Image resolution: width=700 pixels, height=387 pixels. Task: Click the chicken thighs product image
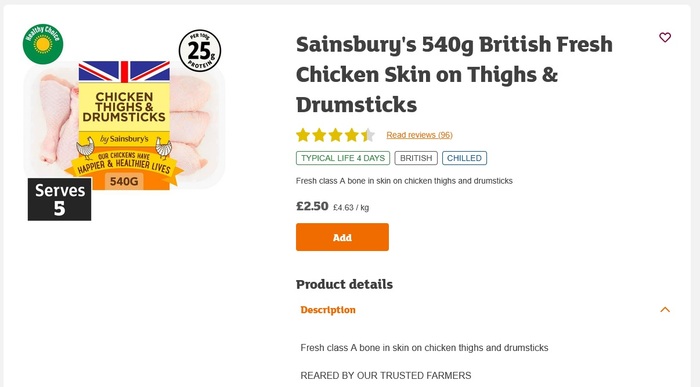pos(124,125)
